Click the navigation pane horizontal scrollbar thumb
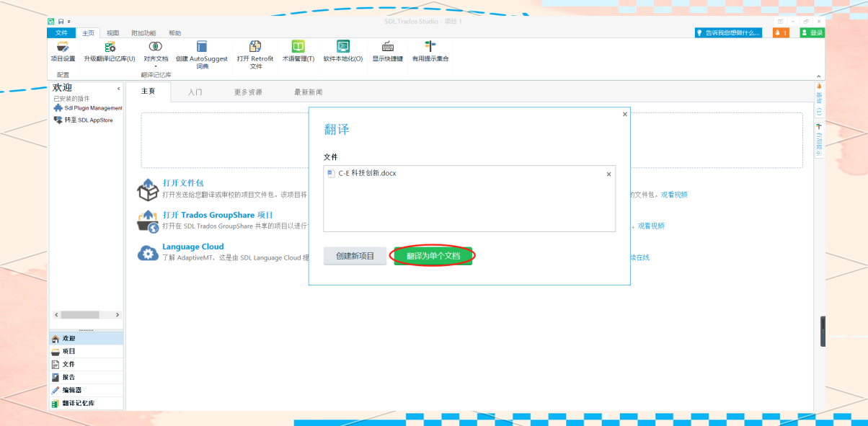 coord(80,315)
